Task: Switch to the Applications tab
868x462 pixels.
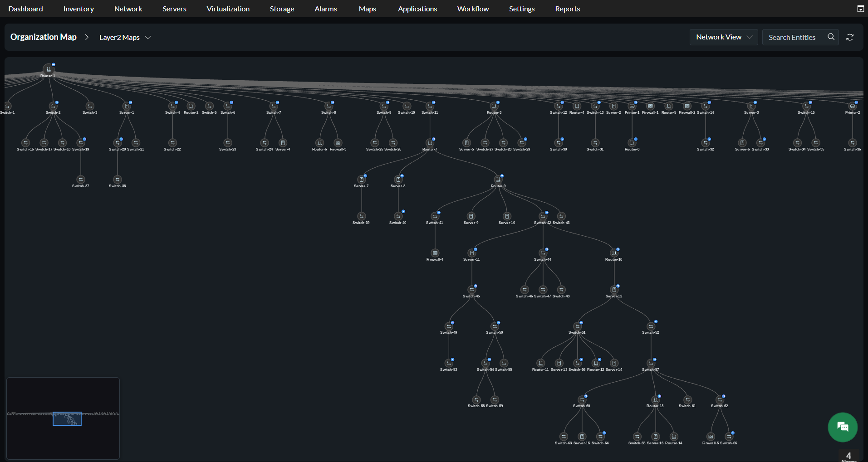Action: tap(417, 9)
